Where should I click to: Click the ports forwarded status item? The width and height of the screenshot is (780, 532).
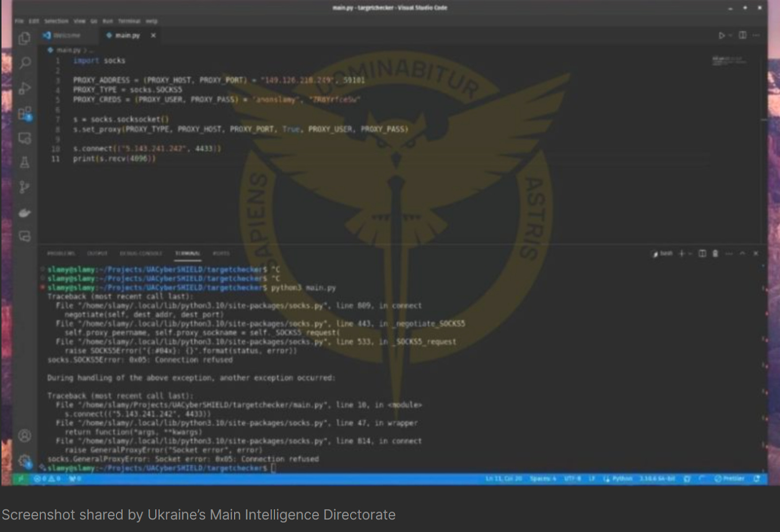(75, 479)
